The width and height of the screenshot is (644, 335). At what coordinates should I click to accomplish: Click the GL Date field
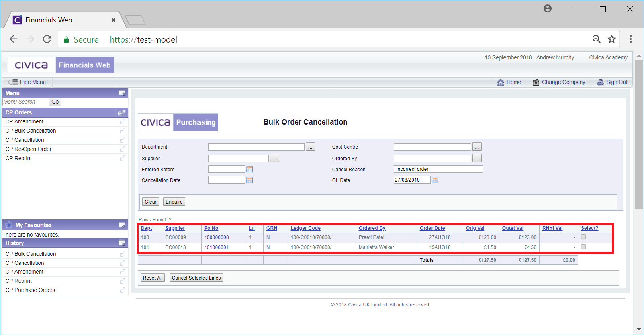412,180
